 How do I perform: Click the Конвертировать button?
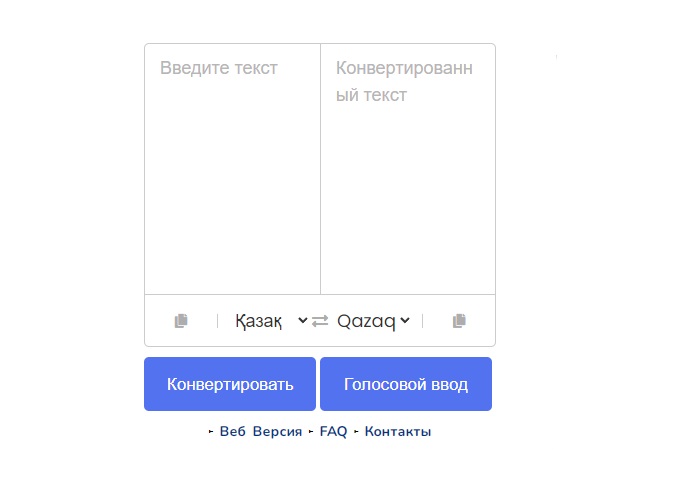[230, 384]
